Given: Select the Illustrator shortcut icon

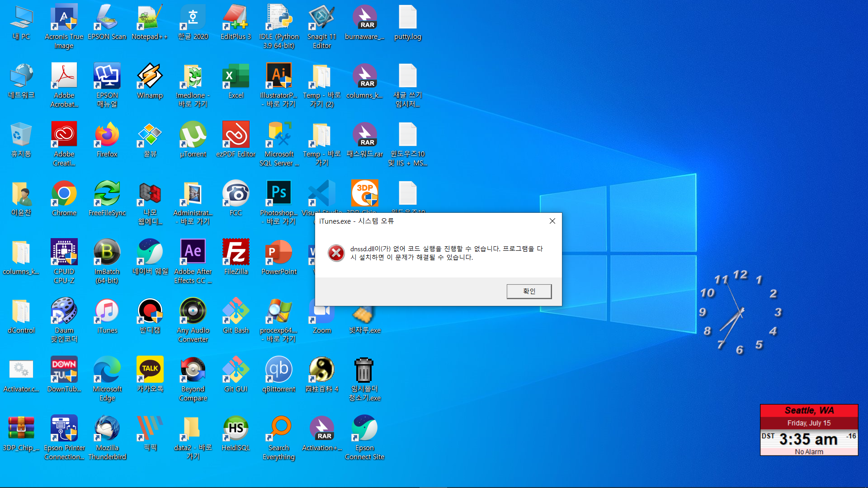Looking at the screenshot, I should (x=279, y=86).
